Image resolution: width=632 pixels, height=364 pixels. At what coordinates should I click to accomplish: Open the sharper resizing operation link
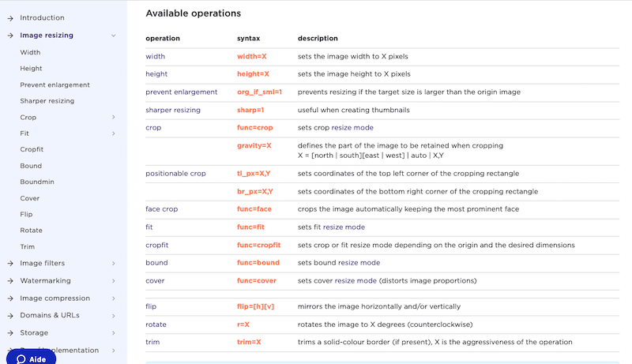(173, 111)
